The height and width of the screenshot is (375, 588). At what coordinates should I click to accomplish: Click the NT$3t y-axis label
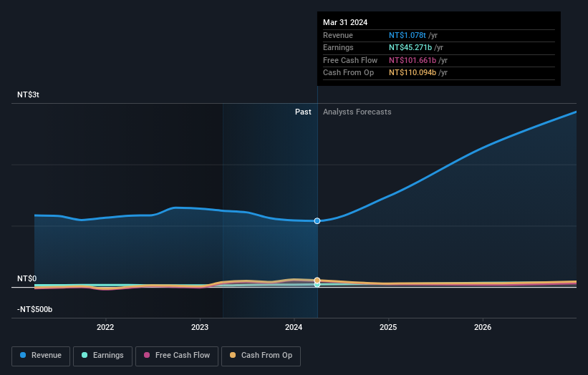pos(28,94)
